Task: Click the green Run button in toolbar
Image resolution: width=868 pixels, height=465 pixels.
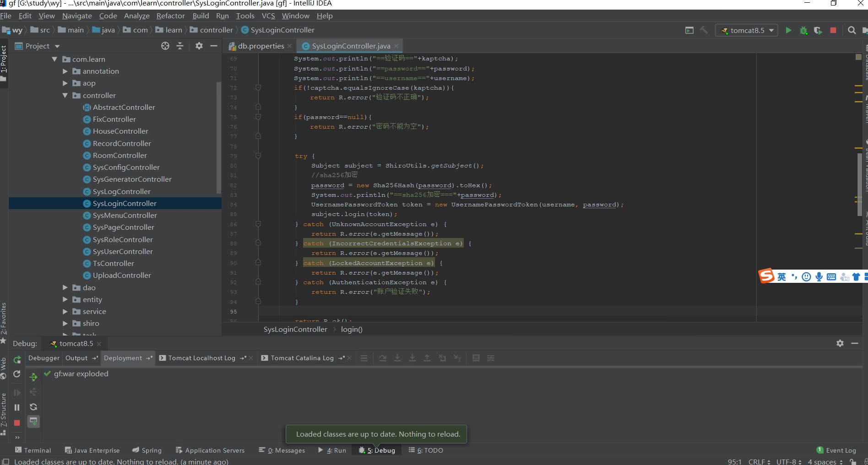Action: pyautogui.click(x=788, y=30)
